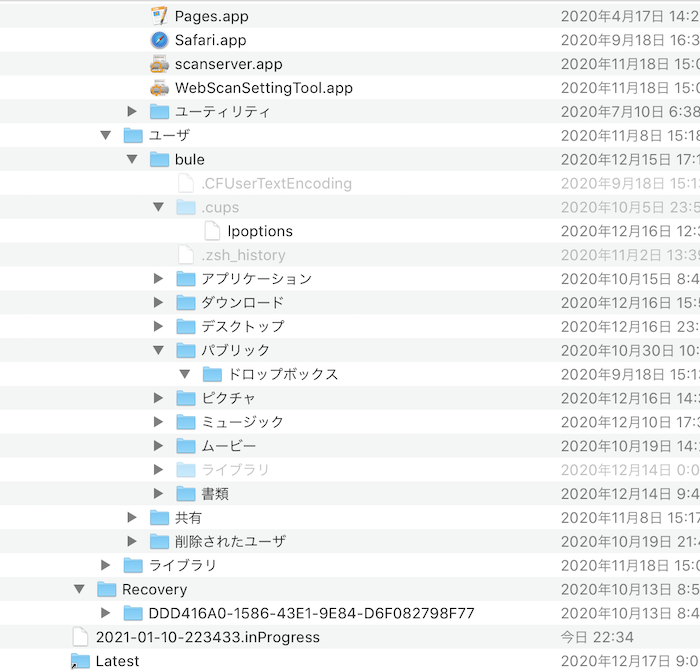The image size is (700, 670).
Task: Click the ミュージック folder icon
Action: pos(186,422)
